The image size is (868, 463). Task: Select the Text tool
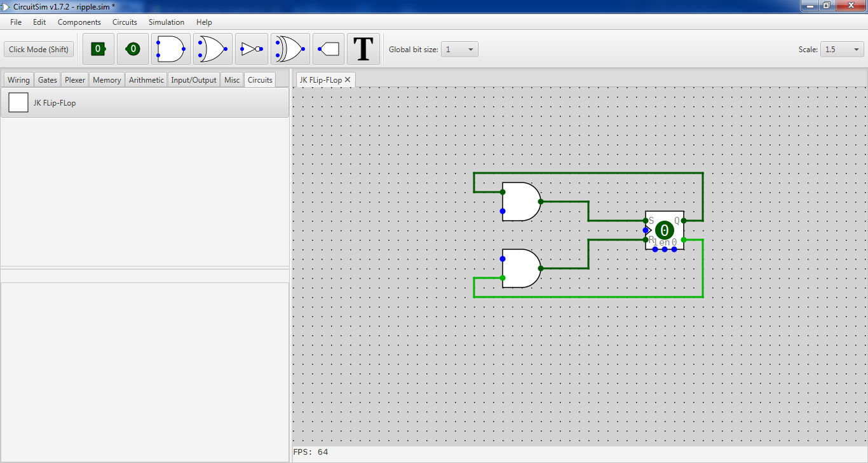pyautogui.click(x=363, y=49)
